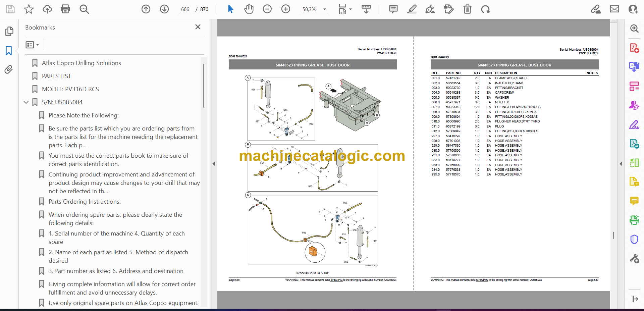Image resolution: width=644 pixels, height=311 pixels.
Task: Click the Send file by email icon
Action: (614, 9)
